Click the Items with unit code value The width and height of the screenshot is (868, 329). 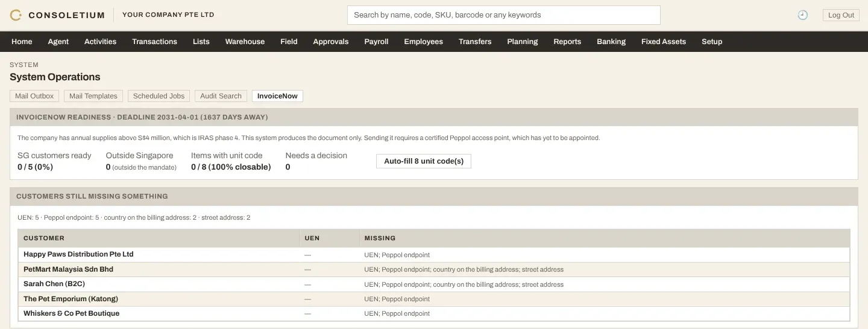click(231, 167)
